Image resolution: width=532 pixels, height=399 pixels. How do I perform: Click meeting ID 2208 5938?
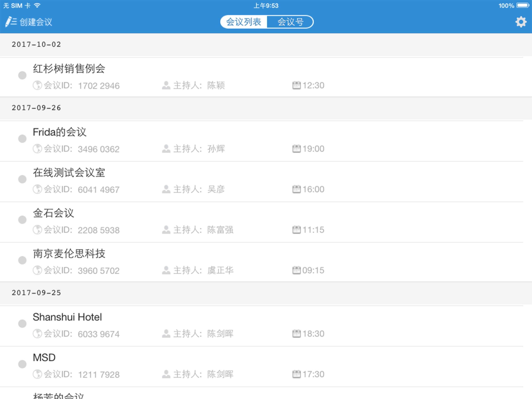[x=99, y=230]
